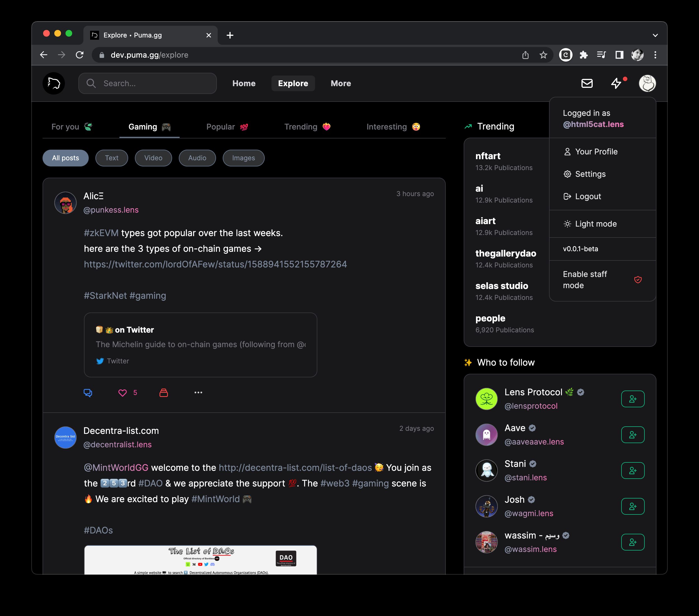Click follow button for Lens Protocol
699x616 pixels.
click(x=632, y=398)
